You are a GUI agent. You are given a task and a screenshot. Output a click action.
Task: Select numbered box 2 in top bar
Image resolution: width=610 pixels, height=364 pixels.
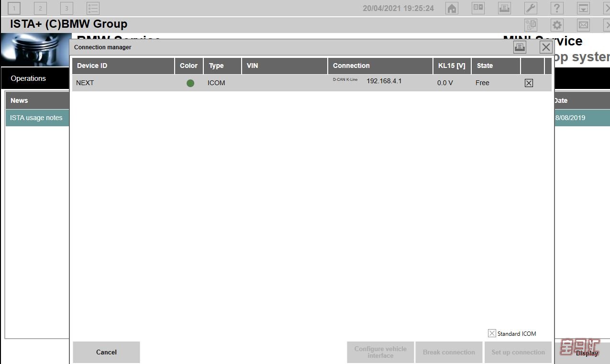[40, 8]
